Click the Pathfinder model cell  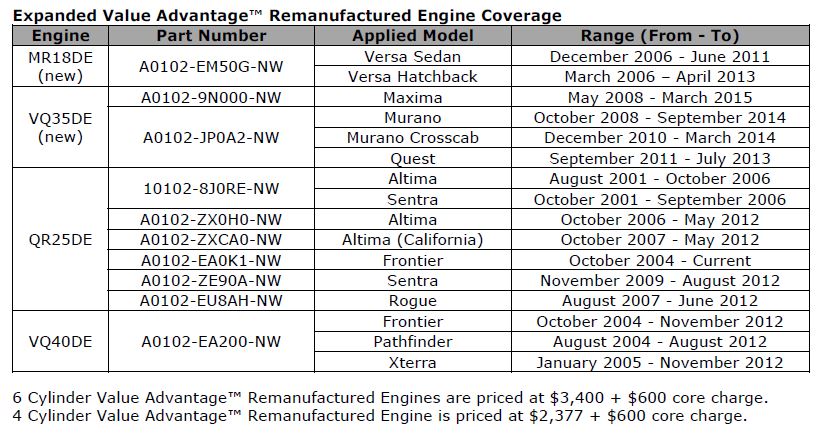[x=410, y=342]
